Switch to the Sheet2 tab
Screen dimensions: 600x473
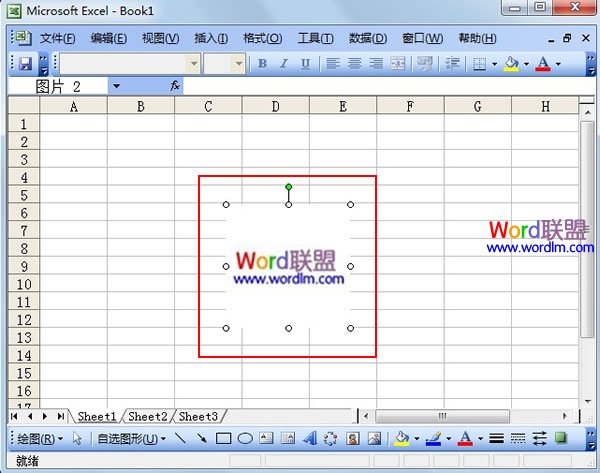click(148, 416)
